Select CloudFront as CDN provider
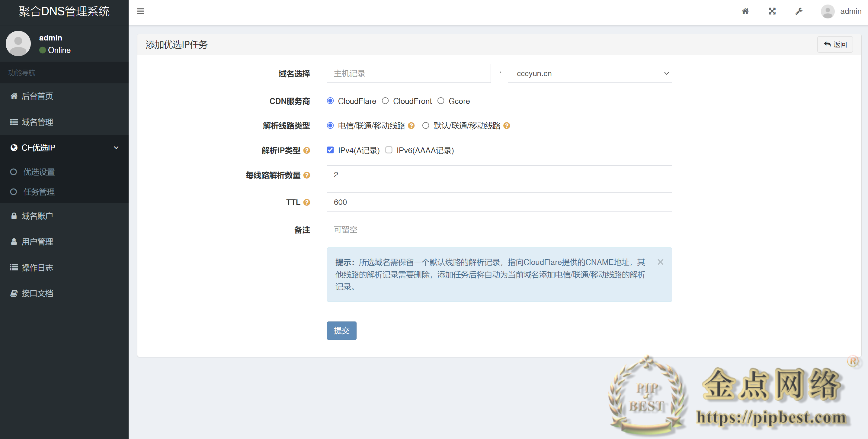Viewport: 868px width, 439px height. pyautogui.click(x=385, y=101)
